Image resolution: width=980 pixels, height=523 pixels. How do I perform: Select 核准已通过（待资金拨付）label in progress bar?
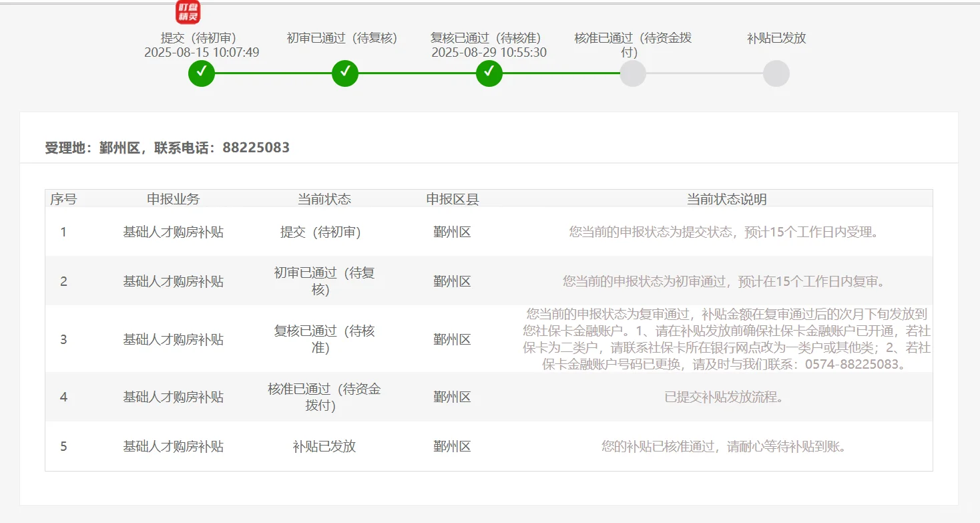click(633, 45)
